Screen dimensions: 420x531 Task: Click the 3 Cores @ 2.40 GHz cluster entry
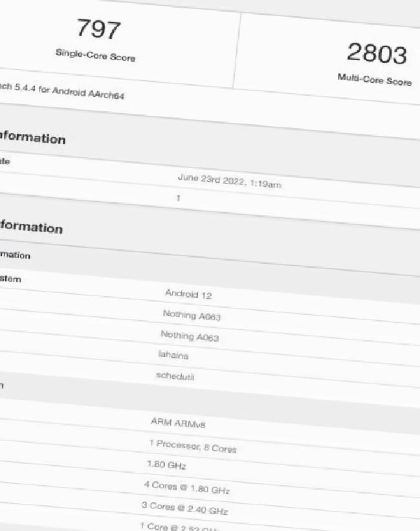click(185, 508)
